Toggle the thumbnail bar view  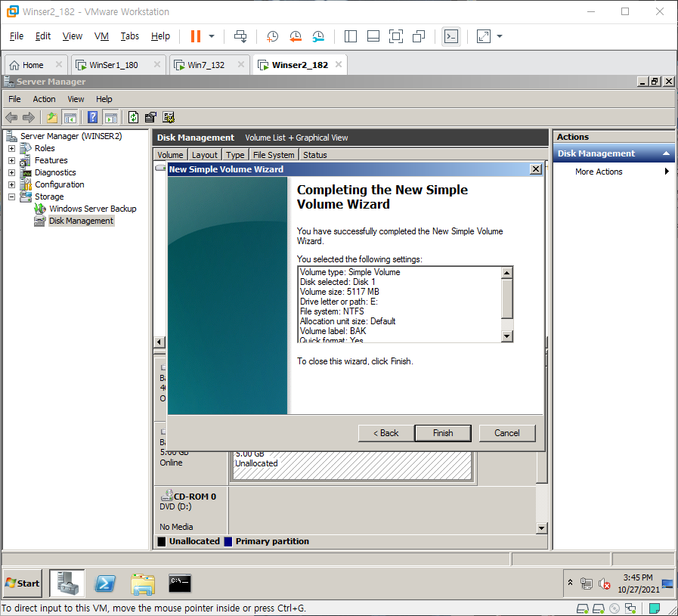[373, 36]
